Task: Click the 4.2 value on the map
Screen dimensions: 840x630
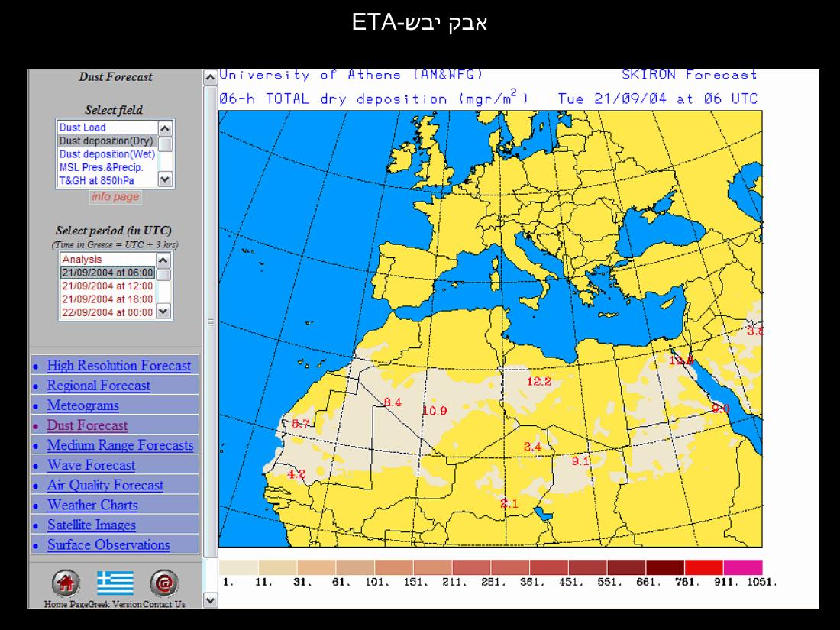Action: pyautogui.click(x=296, y=474)
